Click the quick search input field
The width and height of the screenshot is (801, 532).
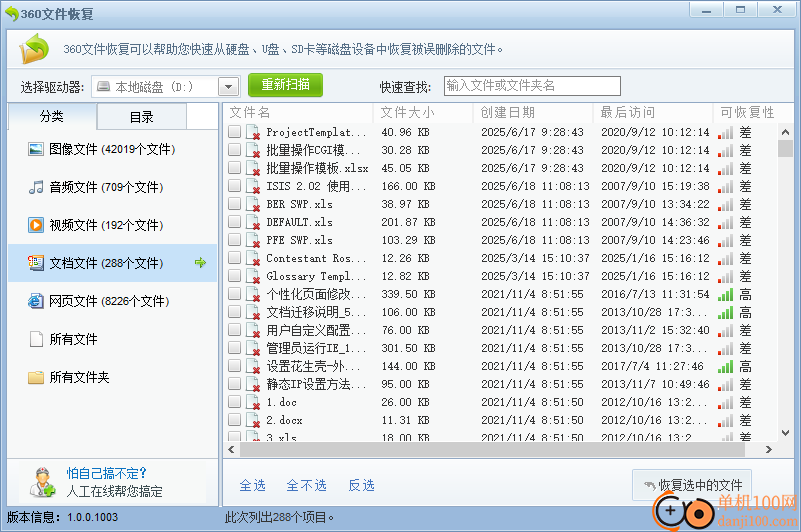click(x=532, y=86)
